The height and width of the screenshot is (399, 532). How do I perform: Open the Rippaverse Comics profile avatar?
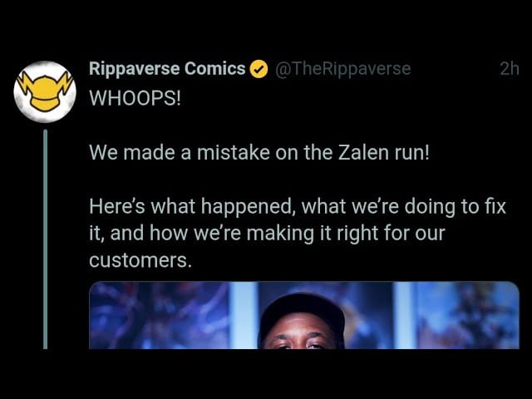(45, 91)
